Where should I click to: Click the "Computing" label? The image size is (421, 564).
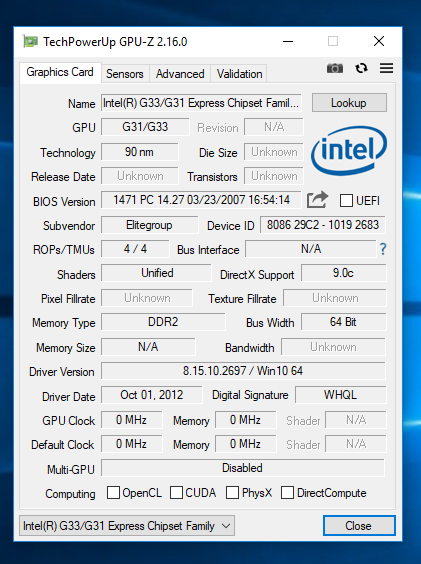tap(70, 494)
